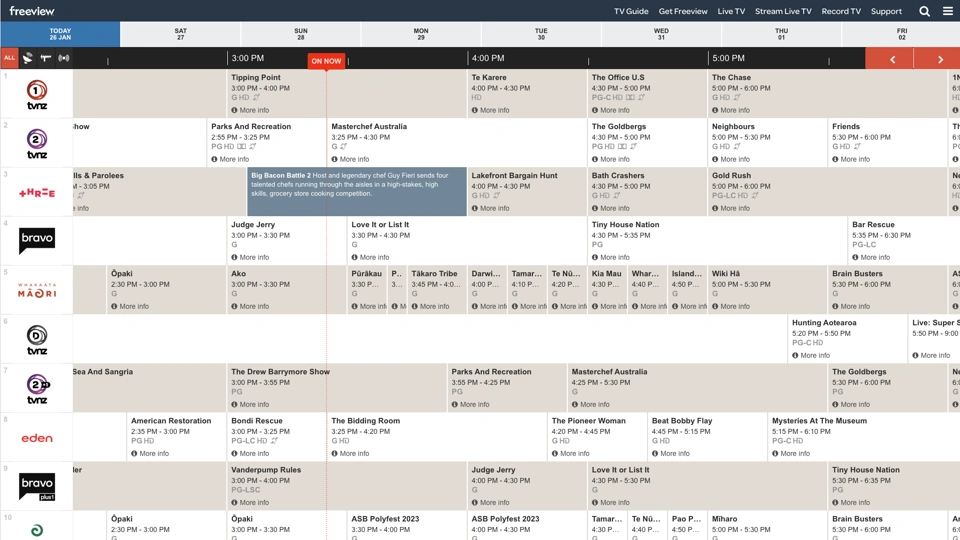This screenshot has width=960, height=540.
Task: Click the TVNZ 1 channel logo
Action: (37, 93)
